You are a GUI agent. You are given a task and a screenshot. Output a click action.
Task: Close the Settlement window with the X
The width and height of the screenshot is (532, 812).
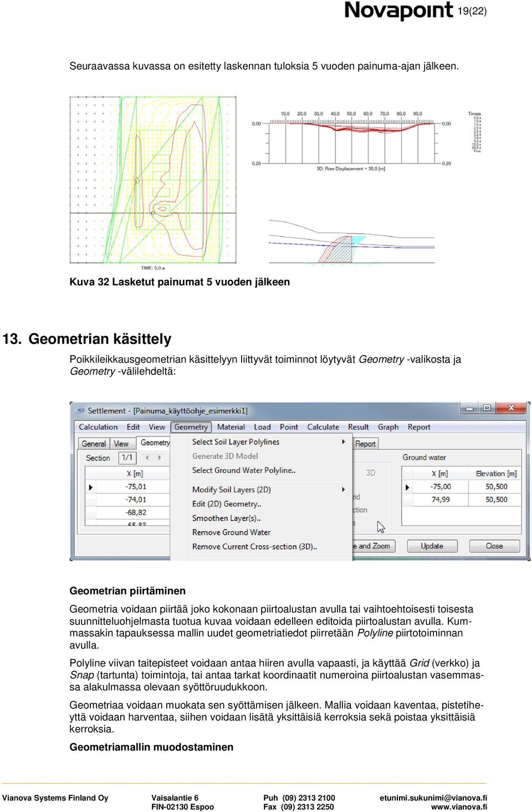click(x=511, y=408)
